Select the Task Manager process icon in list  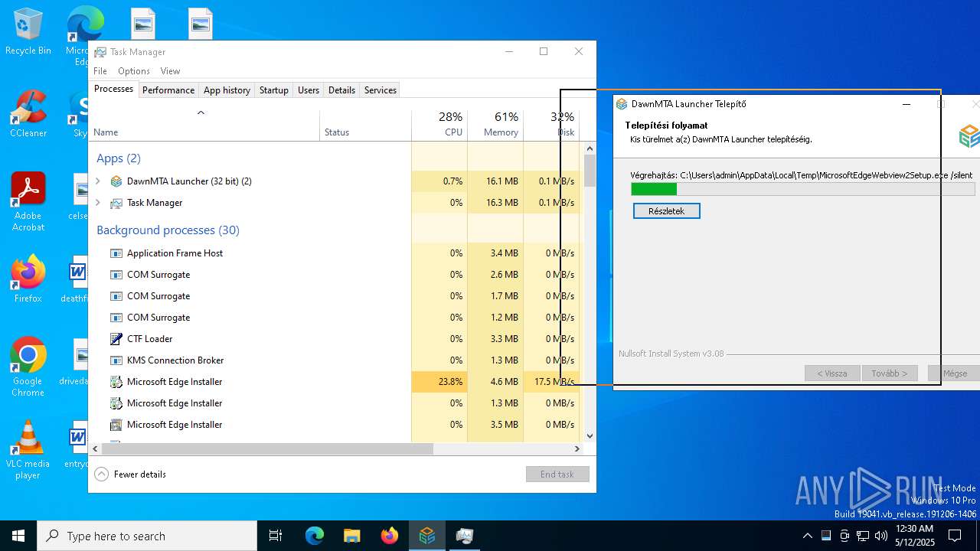pos(116,203)
